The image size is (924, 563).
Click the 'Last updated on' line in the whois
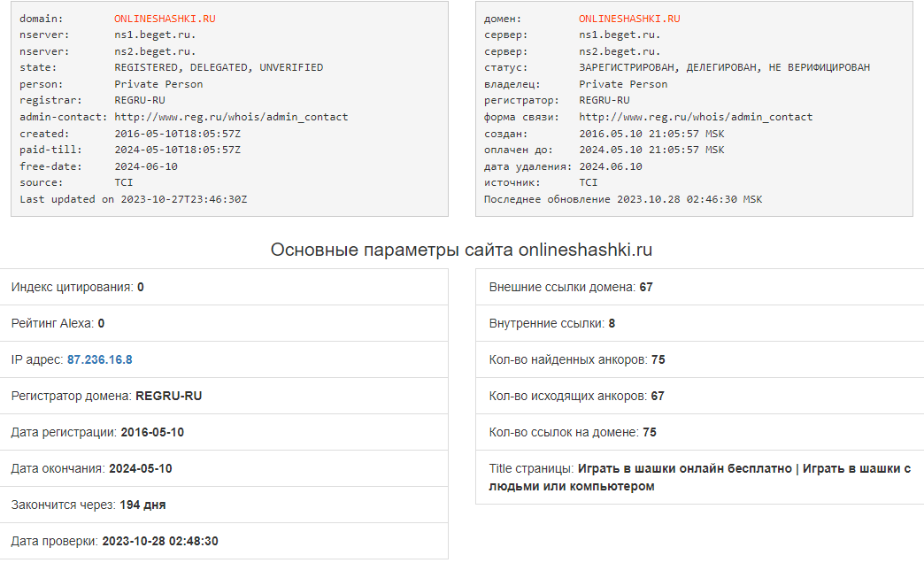(x=134, y=199)
